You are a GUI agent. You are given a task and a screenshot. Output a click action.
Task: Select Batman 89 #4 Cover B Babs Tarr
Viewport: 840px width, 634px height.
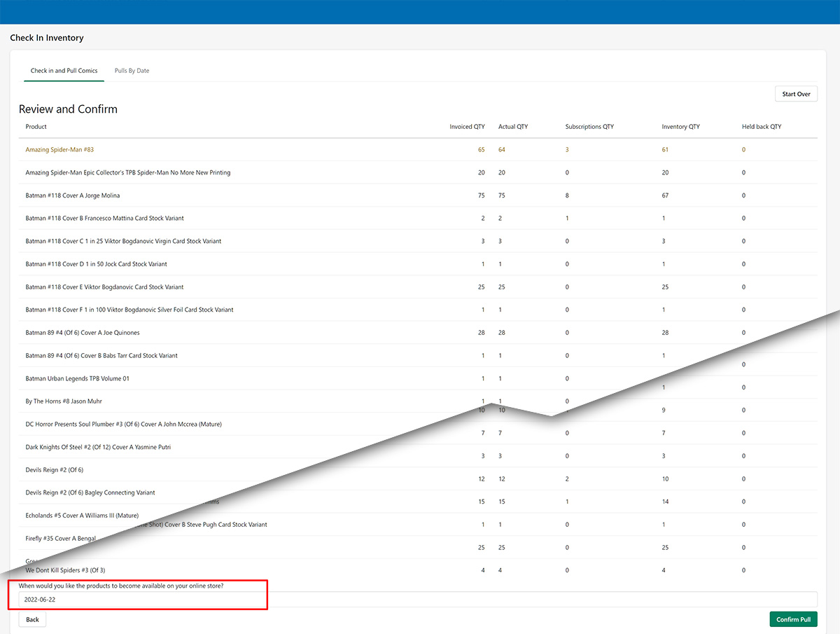click(101, 356)
